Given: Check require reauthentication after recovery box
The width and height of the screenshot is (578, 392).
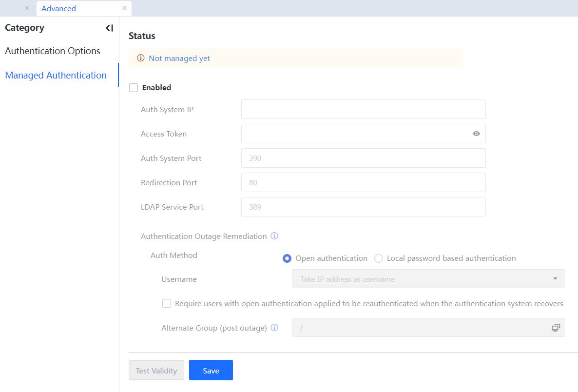Looking at the screenshot, I should (x=167, y=303).
